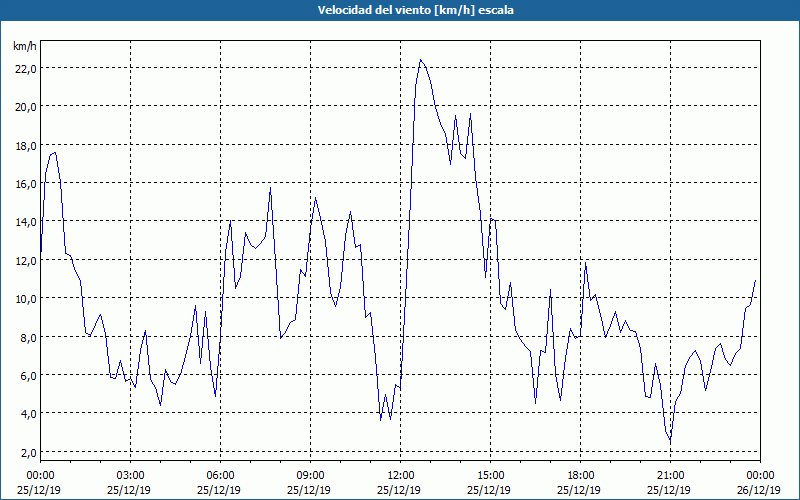The width and height of the screenshot is (800, 500).
Task: Click the 8,0 y-axis label
Action: click(28, 337)
